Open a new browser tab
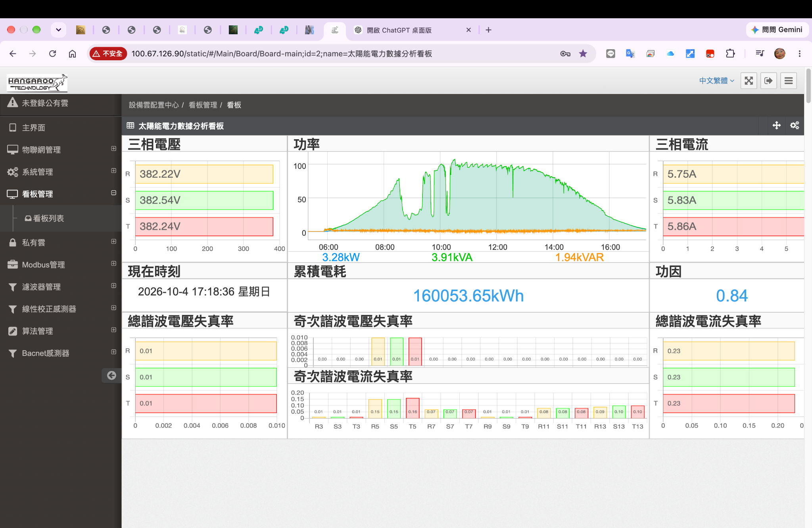 pyautogui.click(x=488, y=30)
